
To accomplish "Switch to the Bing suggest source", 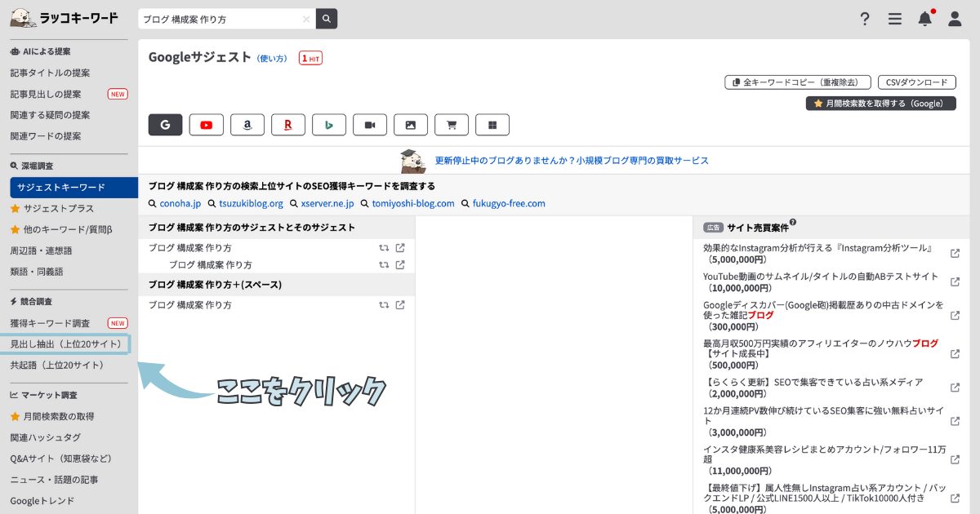I will coord(328,125).
